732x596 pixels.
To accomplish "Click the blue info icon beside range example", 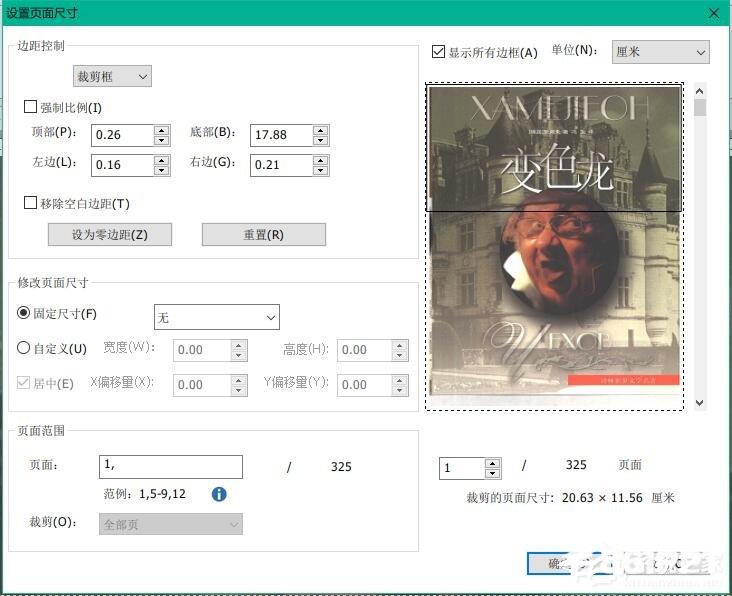I will [219, 494].
